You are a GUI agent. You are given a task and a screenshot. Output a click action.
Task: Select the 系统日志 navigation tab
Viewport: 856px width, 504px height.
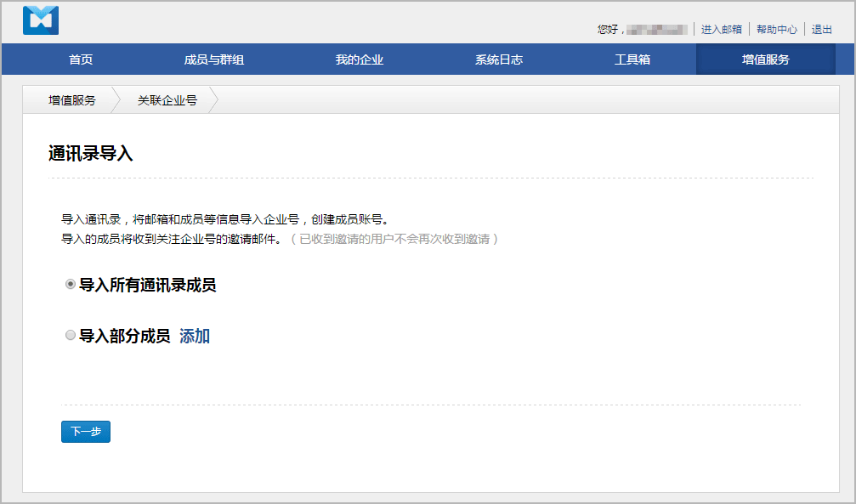[x=498, y=59]
